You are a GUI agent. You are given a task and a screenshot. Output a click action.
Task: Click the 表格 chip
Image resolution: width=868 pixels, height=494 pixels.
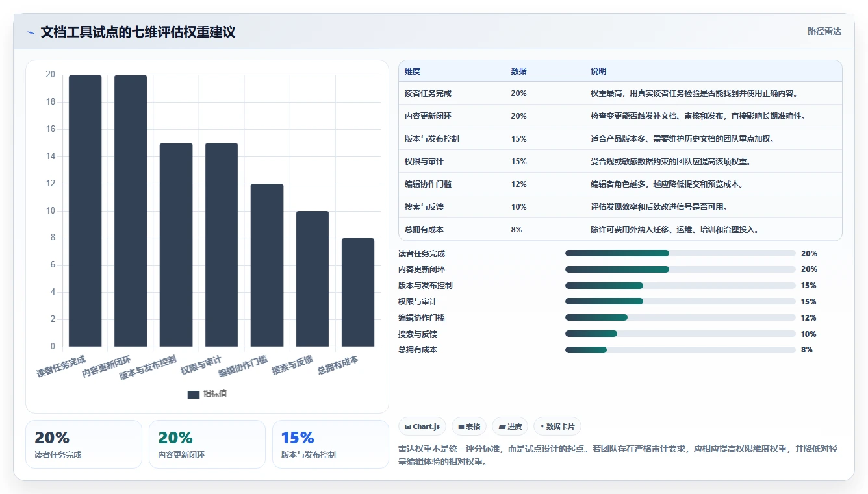pos(469,426)
